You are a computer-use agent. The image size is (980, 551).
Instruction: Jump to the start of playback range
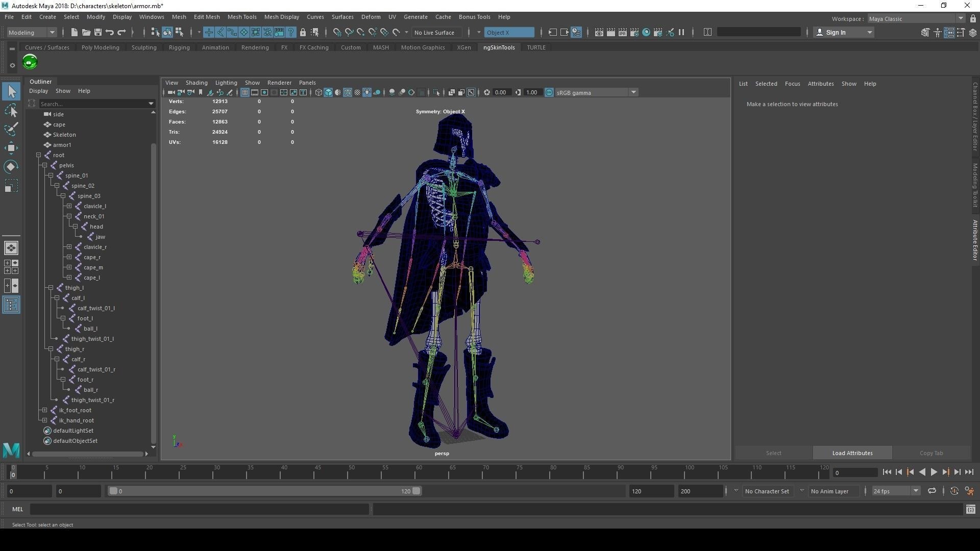[887, 472]
